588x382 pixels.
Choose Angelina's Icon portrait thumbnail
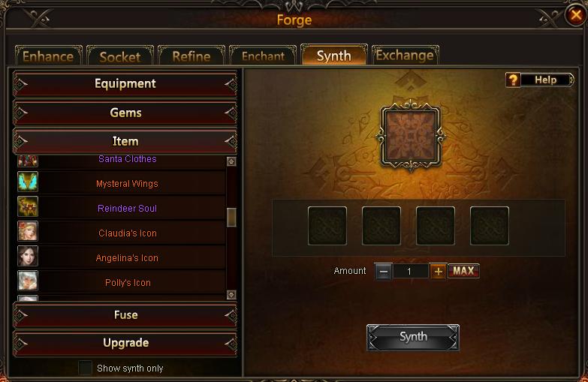28,256
